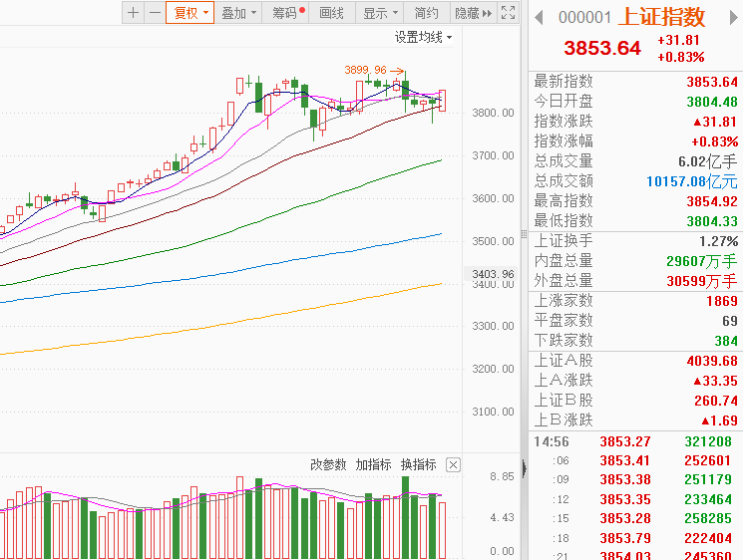The image size is (743, 560).
Task: Open 设置均线 moving average settings
Action: [x=423, y=37]
